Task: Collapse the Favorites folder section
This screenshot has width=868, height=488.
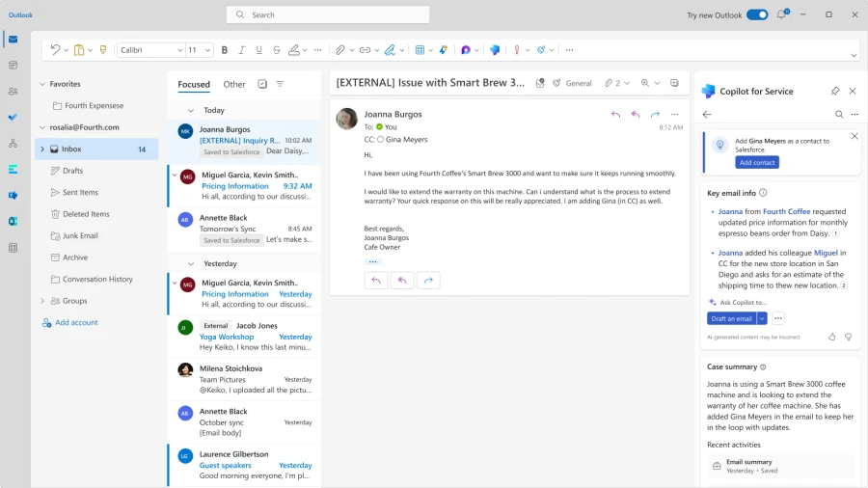Action: click(42, 84)
